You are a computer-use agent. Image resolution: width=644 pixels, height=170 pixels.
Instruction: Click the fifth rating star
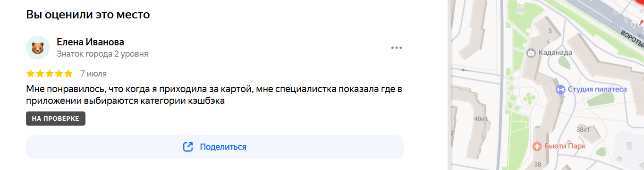click(x=68, y=74)
